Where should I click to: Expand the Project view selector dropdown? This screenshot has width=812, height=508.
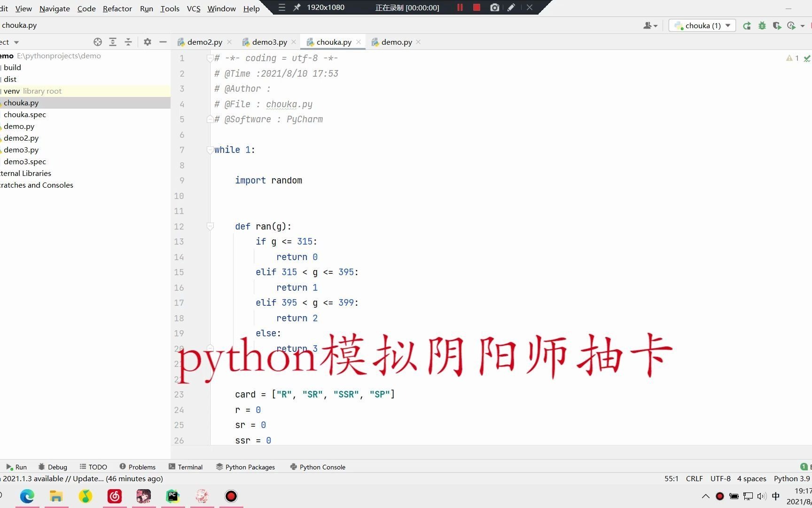(16, 42)
